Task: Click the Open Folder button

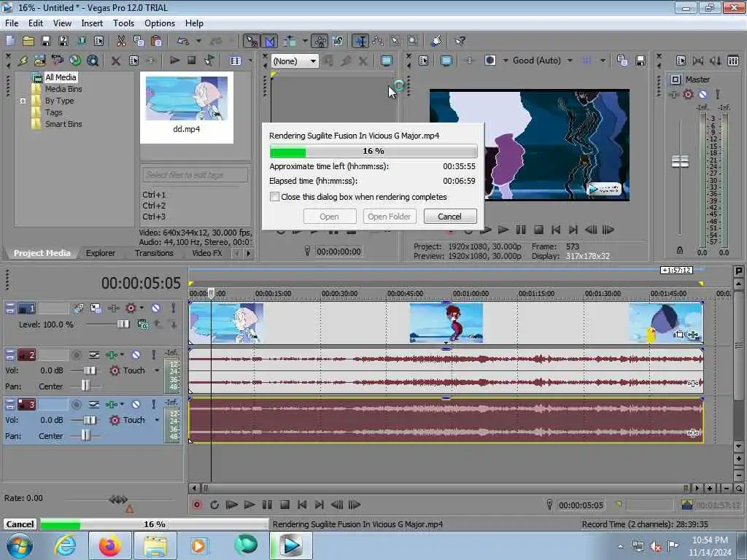Action: coord(390,217)
